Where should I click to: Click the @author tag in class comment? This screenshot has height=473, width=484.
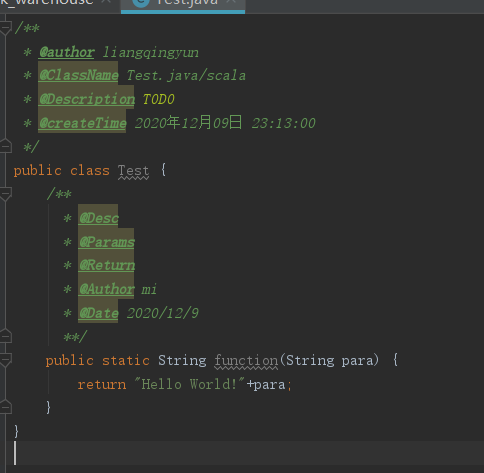[x=67, y=52]
